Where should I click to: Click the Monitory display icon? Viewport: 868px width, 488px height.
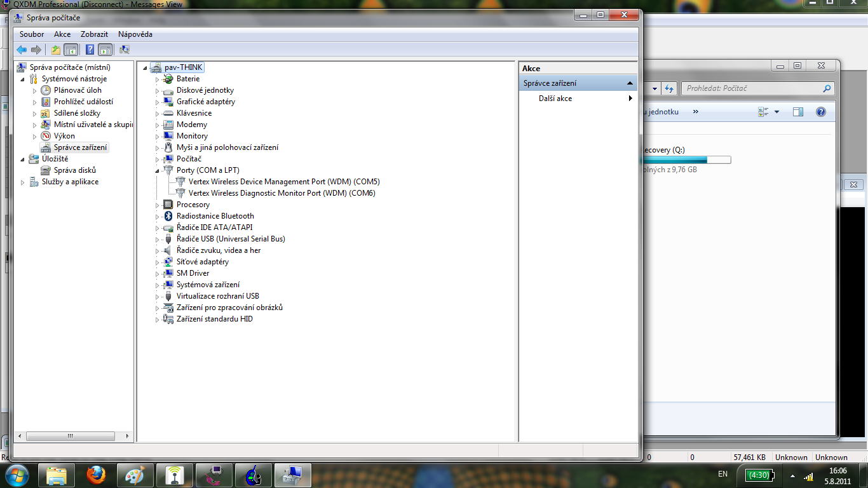point(168,136)
